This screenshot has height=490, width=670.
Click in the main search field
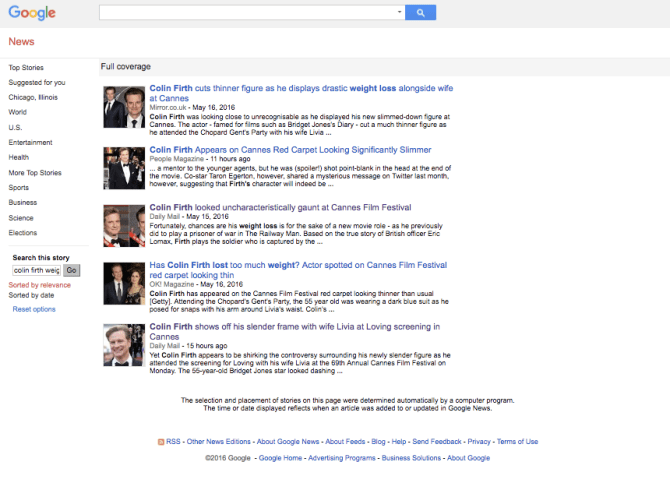250,13
